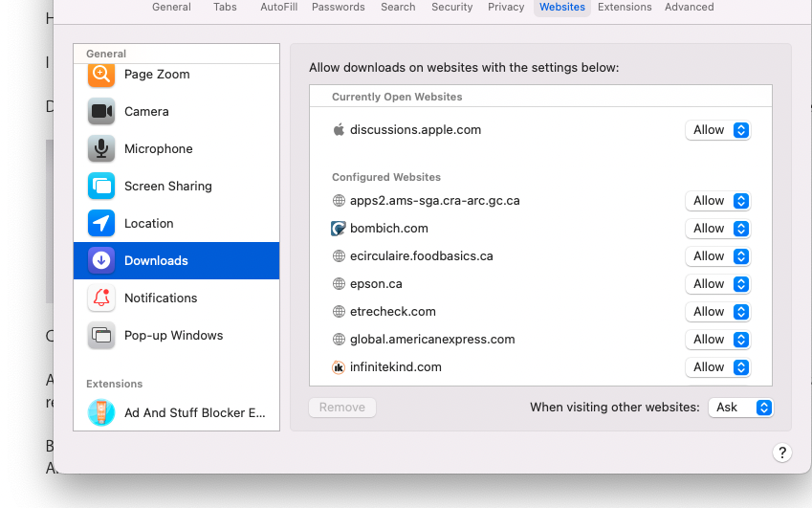Expand the 'When visiting other websites' Ask dropdown
The image size is (812, 508).
click(741, 408)
